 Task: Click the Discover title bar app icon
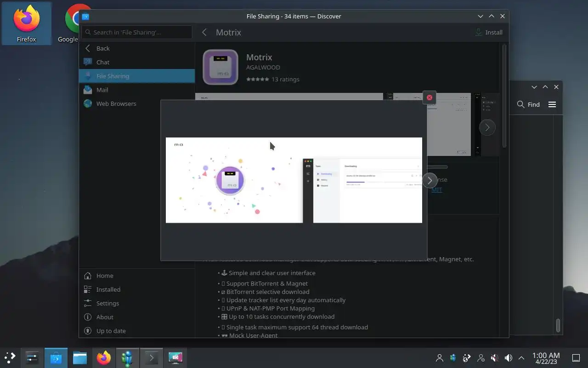click(85, 17)
